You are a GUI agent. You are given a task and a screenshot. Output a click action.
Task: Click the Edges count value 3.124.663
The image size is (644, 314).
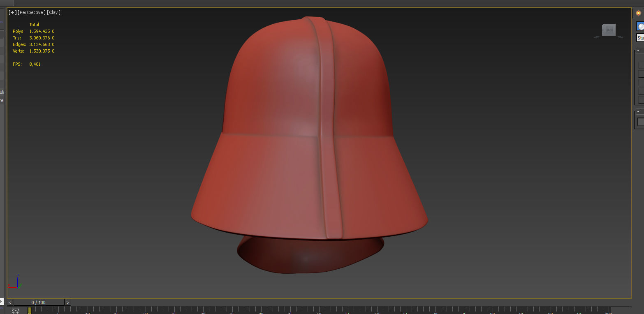pyautogui.click(x=40, y=44)
